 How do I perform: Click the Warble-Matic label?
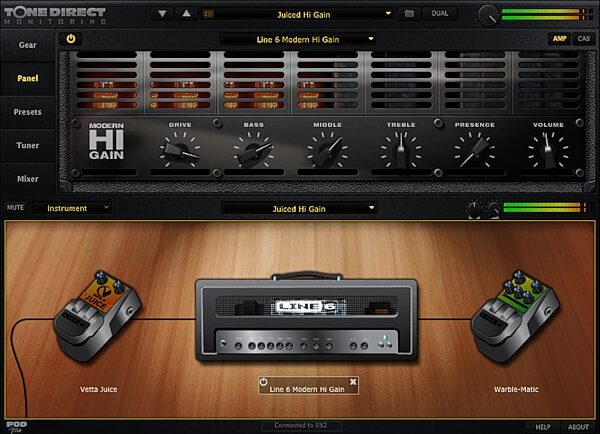pyautogui.click(x=516, y=389)
